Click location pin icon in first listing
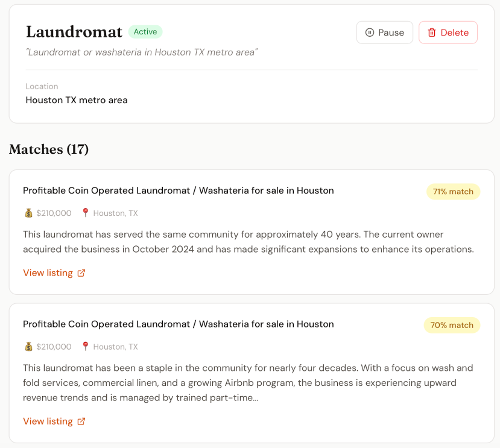The height and width of the screenshot is (448, 500). point(85,213)
